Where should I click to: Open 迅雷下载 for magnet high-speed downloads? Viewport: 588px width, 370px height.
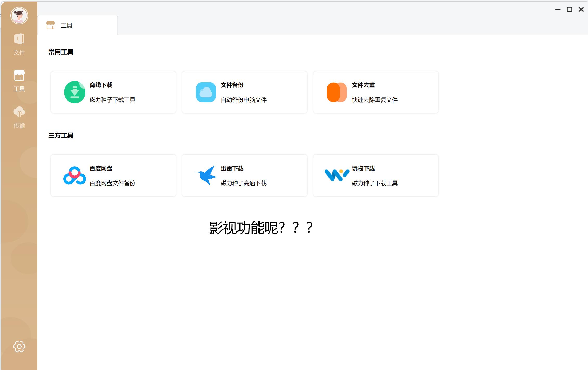(244, 175)
